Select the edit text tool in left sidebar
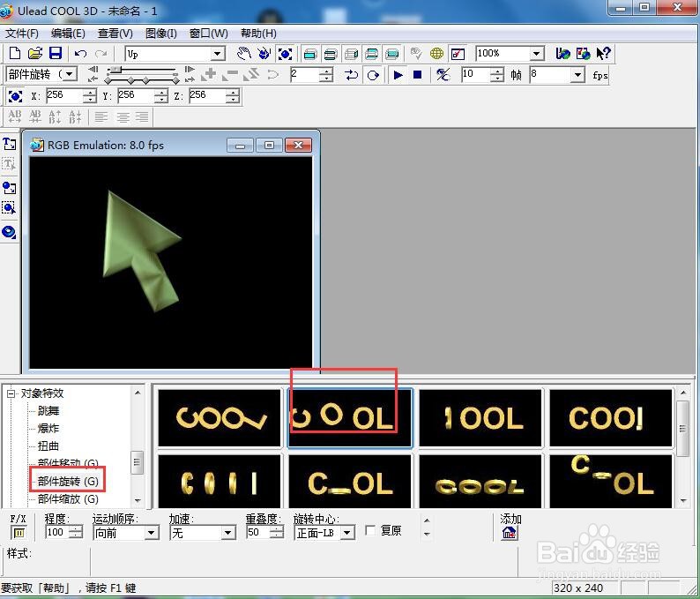 [10, 165]
